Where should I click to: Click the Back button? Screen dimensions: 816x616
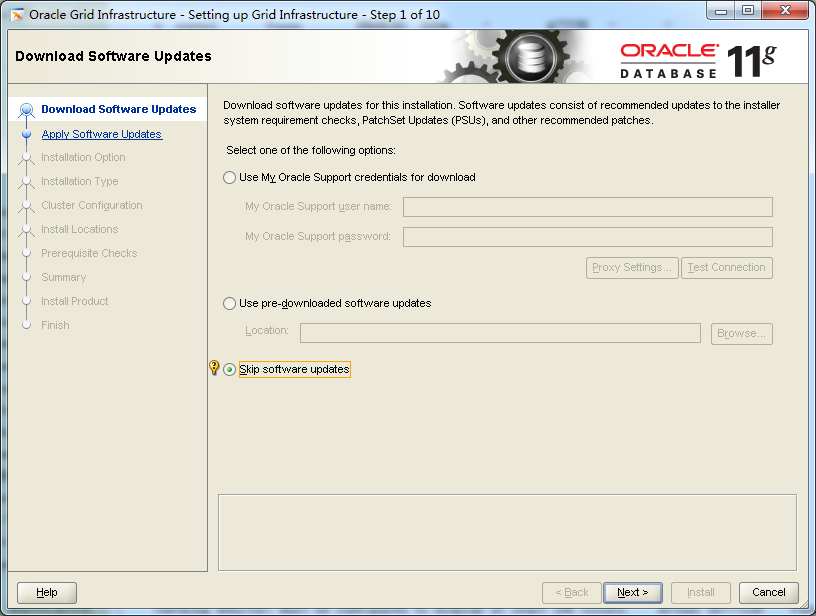[571, 593]
